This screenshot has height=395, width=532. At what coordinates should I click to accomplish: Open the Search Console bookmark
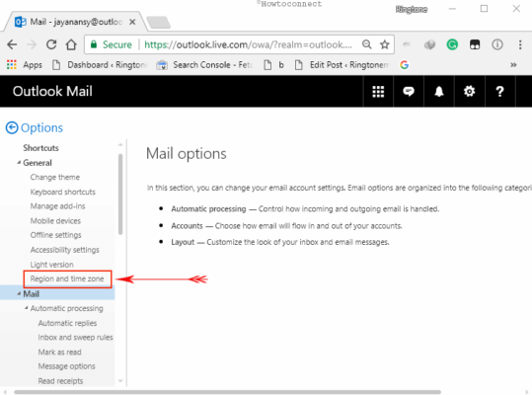(205, 64)
